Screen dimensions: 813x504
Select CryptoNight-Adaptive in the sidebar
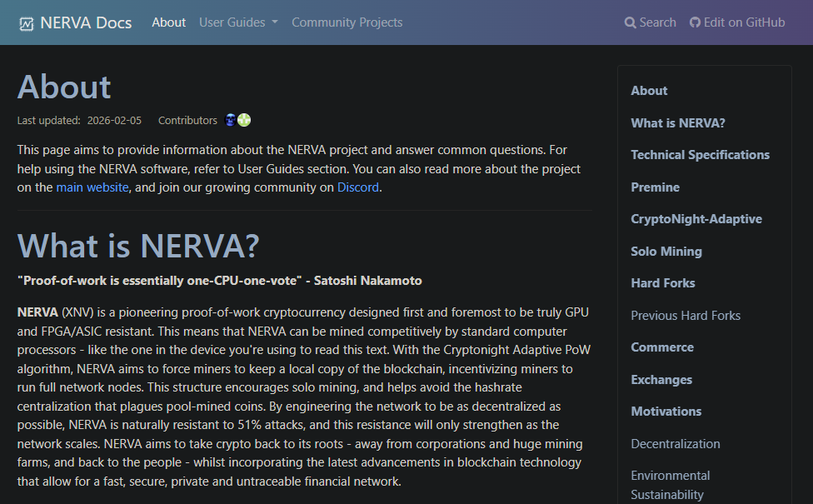696,218
